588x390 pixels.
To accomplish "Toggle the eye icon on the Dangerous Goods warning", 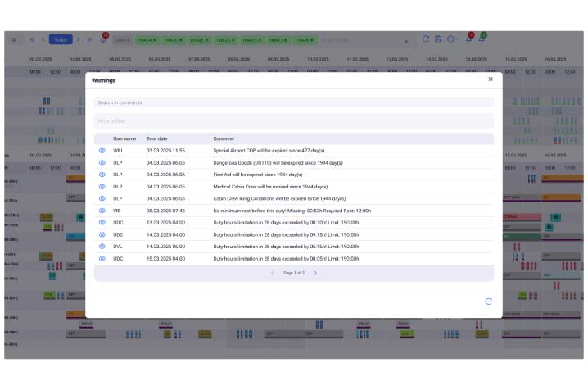I will [102, 163].
